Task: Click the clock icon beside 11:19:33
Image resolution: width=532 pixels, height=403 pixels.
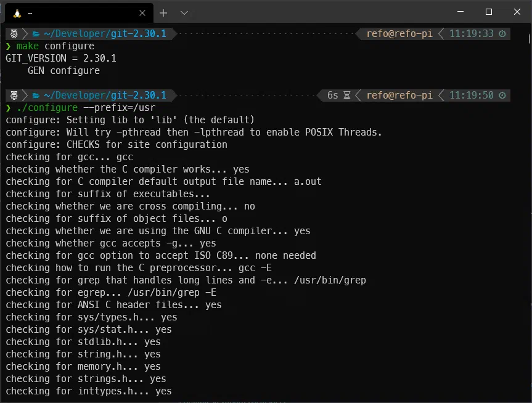Action: coord(502,34)
